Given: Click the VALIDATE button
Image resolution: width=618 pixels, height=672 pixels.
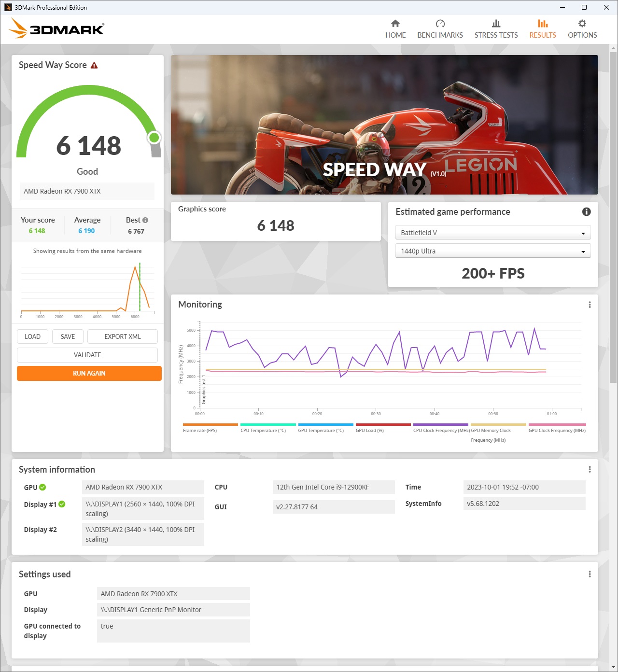Looking at the screenshot, I should [x=87, y=355].
